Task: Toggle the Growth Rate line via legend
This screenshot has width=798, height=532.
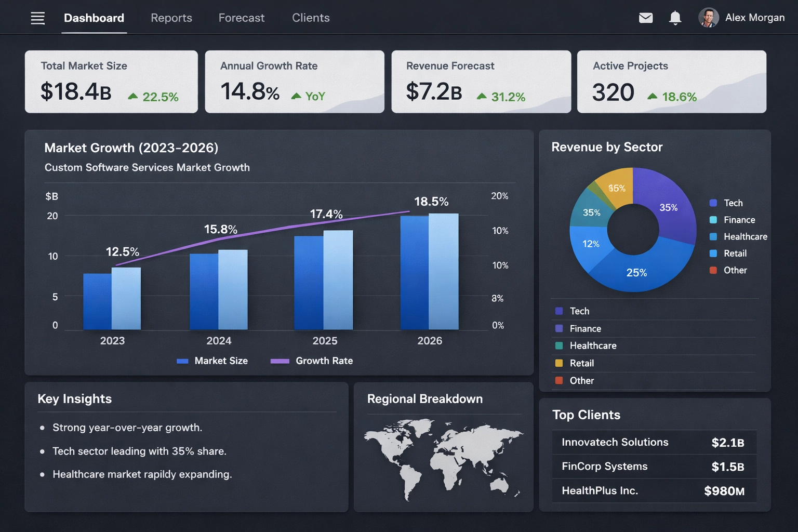Action: click(312, 361)
